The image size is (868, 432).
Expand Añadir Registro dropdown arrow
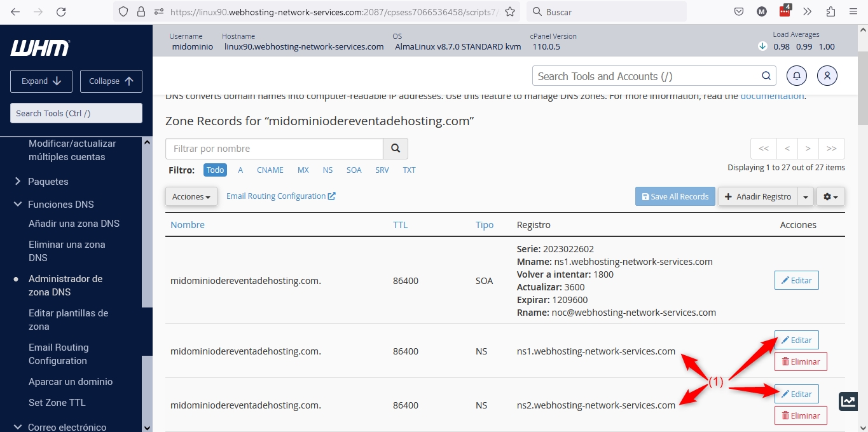(x=806, y=197)
